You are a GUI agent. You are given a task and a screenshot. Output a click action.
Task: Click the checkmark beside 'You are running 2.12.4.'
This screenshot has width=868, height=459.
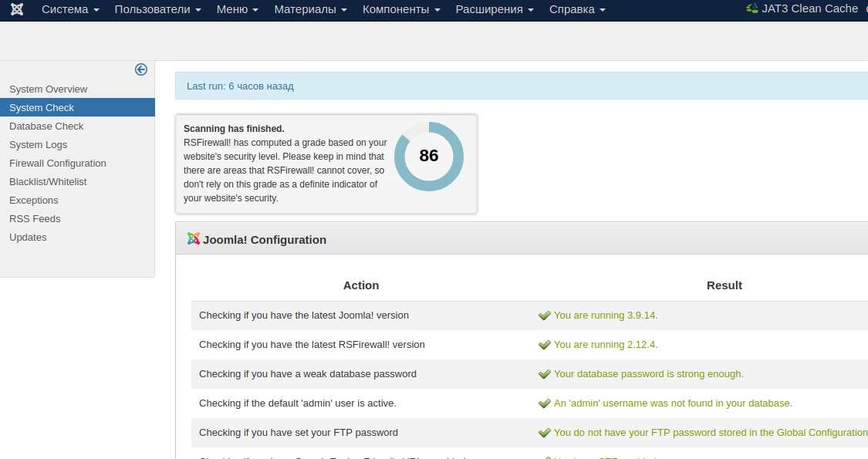tap(545, 345)
